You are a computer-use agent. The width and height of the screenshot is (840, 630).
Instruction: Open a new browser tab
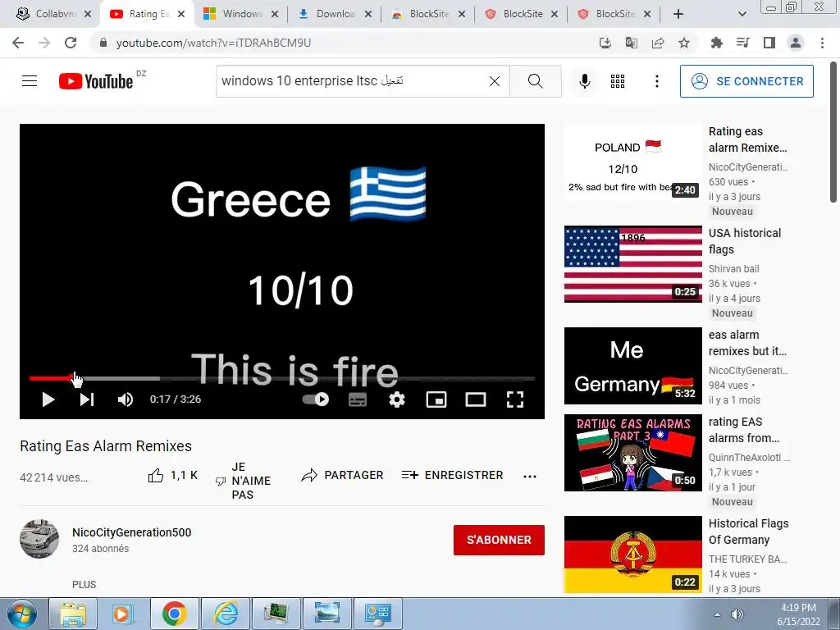click(678, 14)
